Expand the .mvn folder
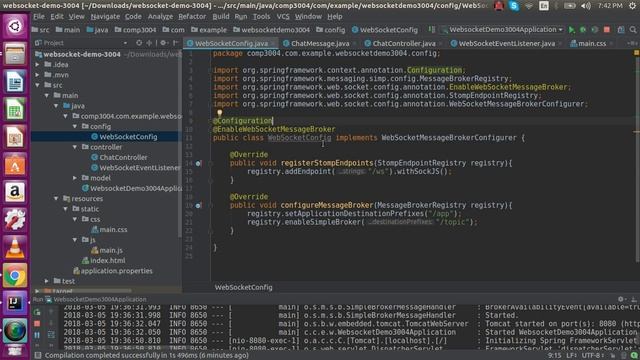The image size is (640, 360). click(x=38, y=75)
